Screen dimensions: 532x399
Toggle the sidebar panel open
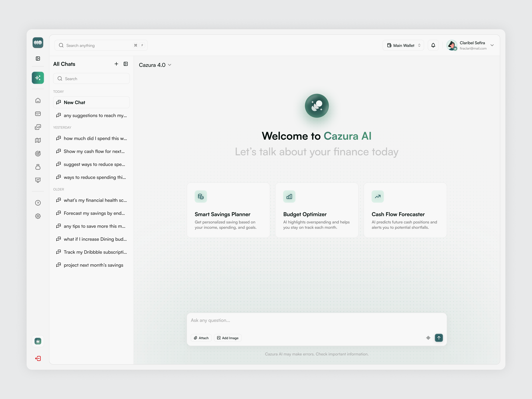38,58
